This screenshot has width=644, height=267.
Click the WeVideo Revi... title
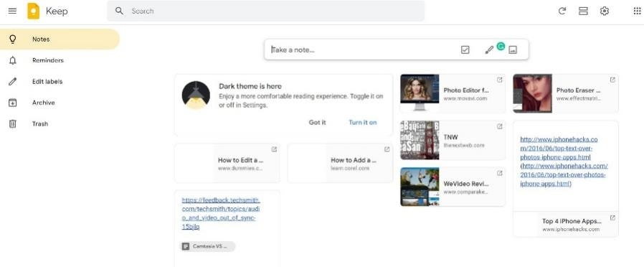coord(465,184)
